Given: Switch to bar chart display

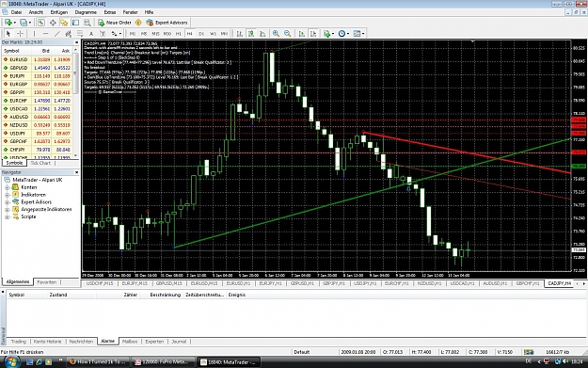Looking at the screenshot, I should click(x=240, y=34).
